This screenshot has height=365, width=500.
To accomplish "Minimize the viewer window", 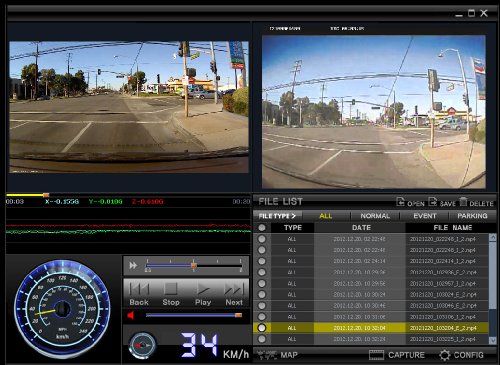I will coord(459,14).
